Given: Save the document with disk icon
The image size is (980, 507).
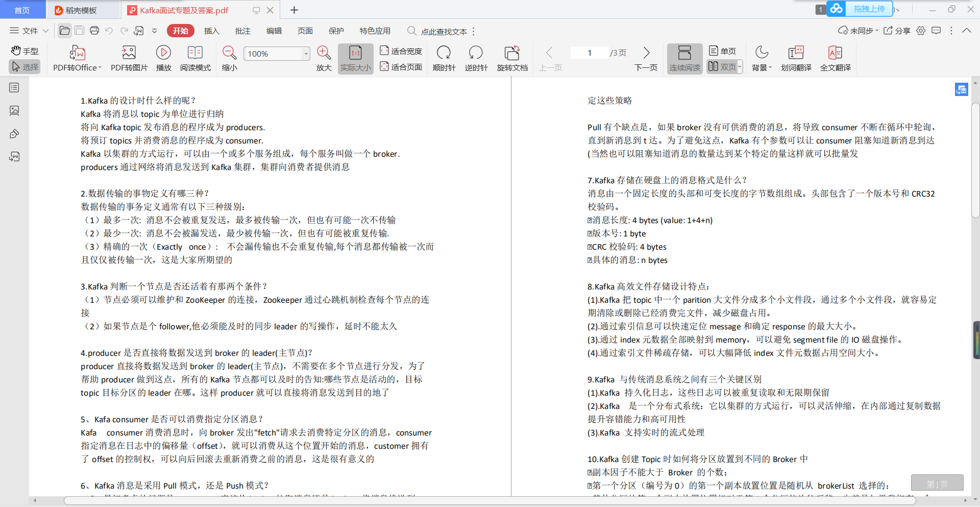Looking at the screenshot, I should [x=79, y=31].
